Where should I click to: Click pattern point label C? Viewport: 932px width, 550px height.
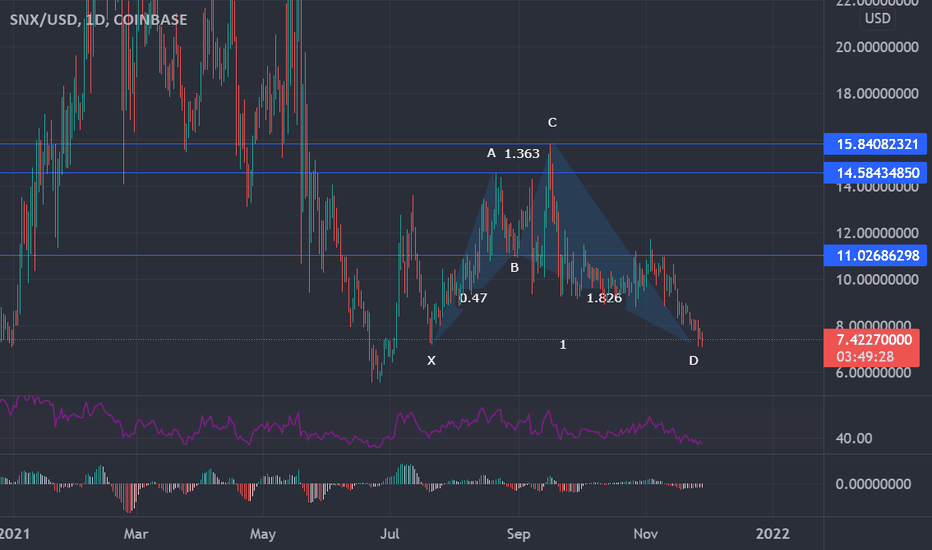click(x=552, y=122)
